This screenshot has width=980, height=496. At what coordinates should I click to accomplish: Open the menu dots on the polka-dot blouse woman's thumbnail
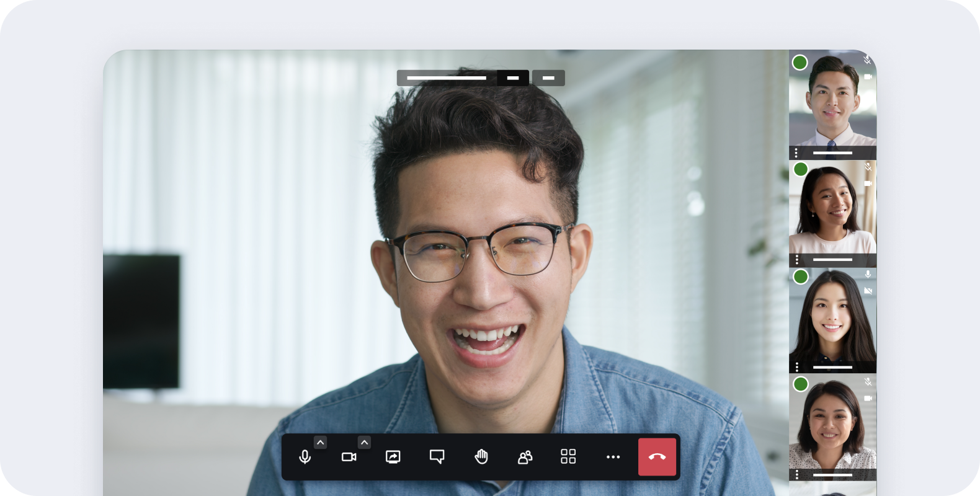point(796,474)
